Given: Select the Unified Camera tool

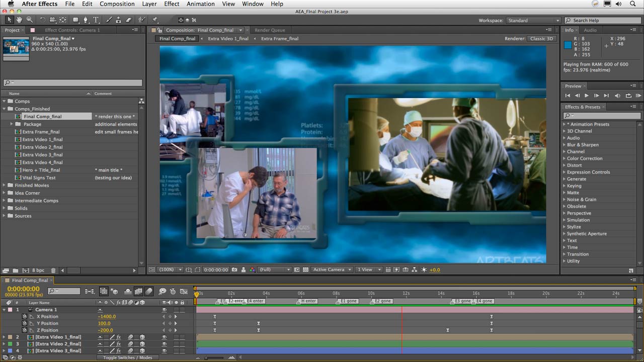Looking at the screenshot, I should pyautogui.click(x=52, y=20).
